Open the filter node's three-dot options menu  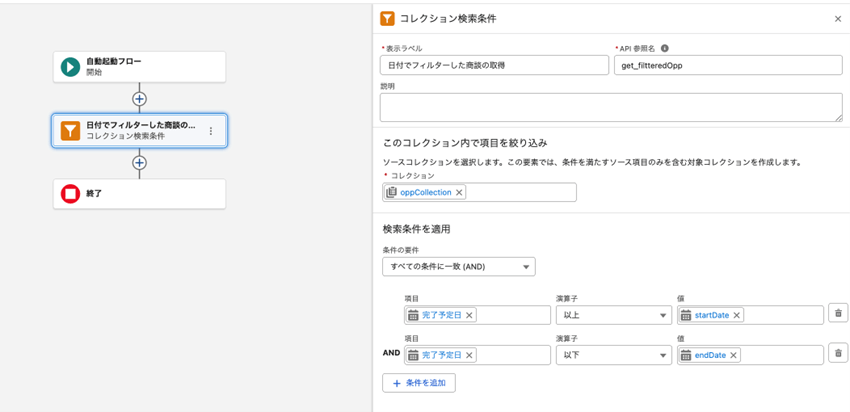(x=210, y=131)
